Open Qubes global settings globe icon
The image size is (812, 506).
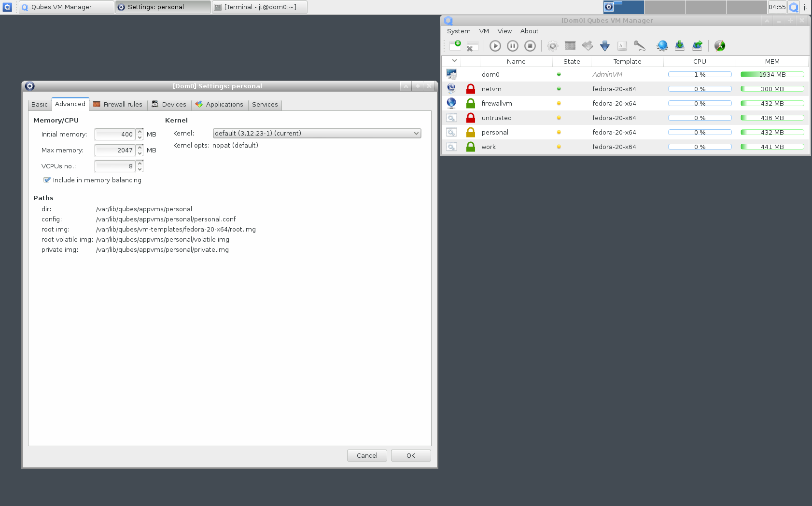click(662, 45)
